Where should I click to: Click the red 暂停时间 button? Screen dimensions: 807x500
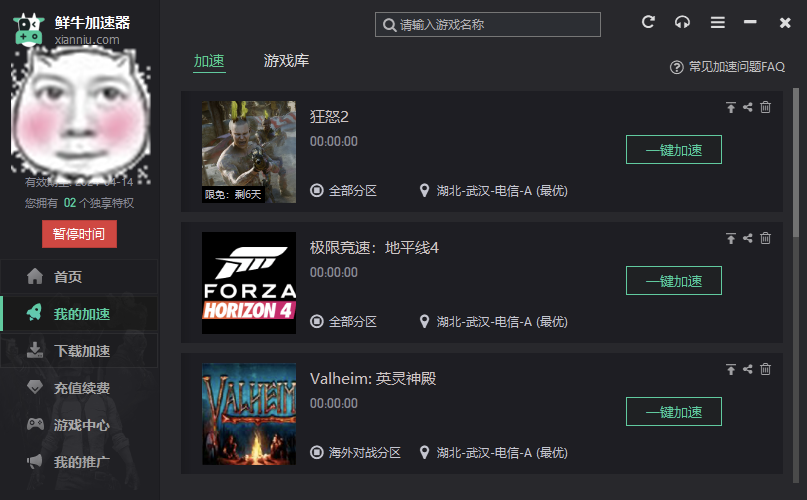79,234
